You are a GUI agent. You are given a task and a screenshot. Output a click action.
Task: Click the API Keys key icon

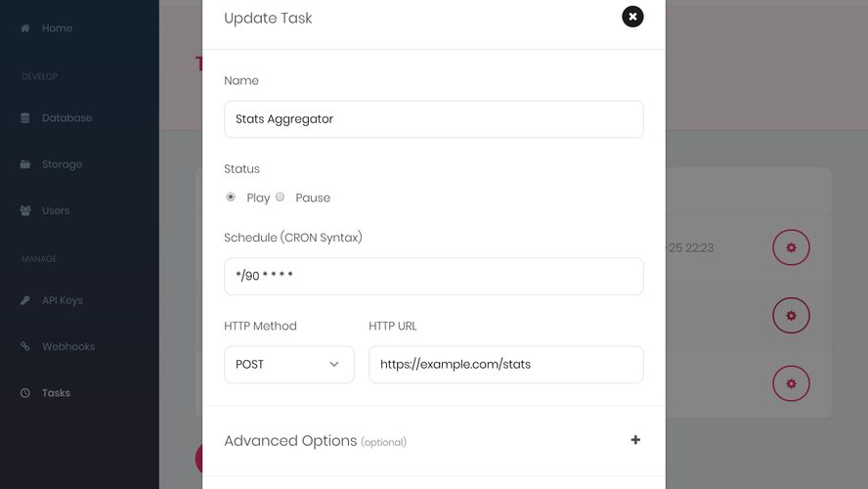click(x=24, y=300)
